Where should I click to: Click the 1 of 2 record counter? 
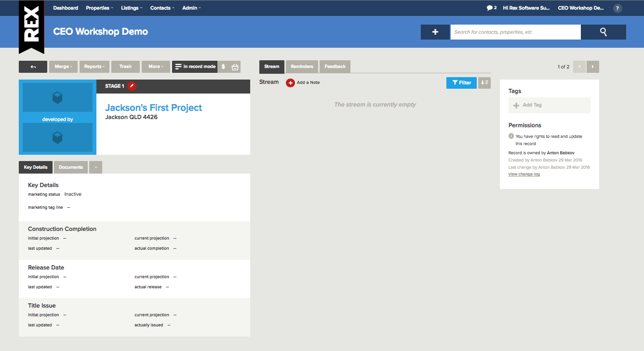563,67
